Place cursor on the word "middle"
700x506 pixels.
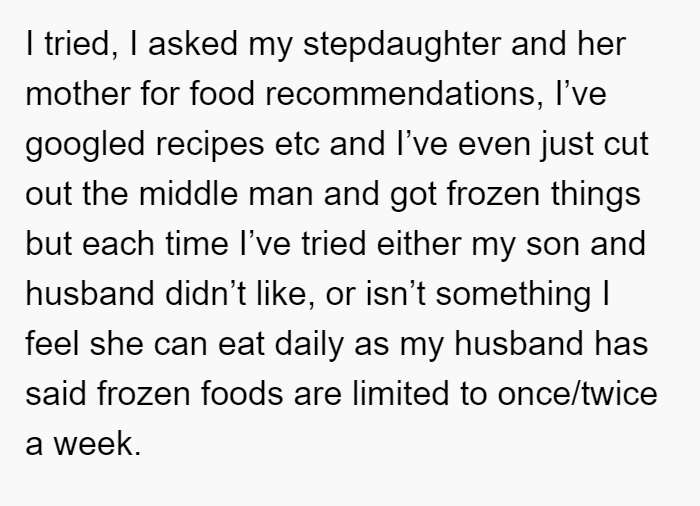pyautogui.click(x=188, y=194)
